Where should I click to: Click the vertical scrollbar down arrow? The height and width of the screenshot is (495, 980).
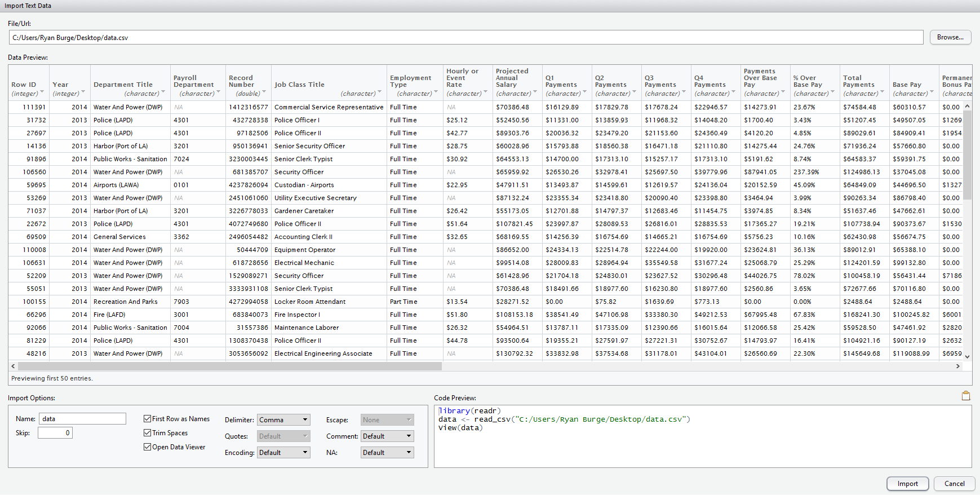(x=967, y=356)
